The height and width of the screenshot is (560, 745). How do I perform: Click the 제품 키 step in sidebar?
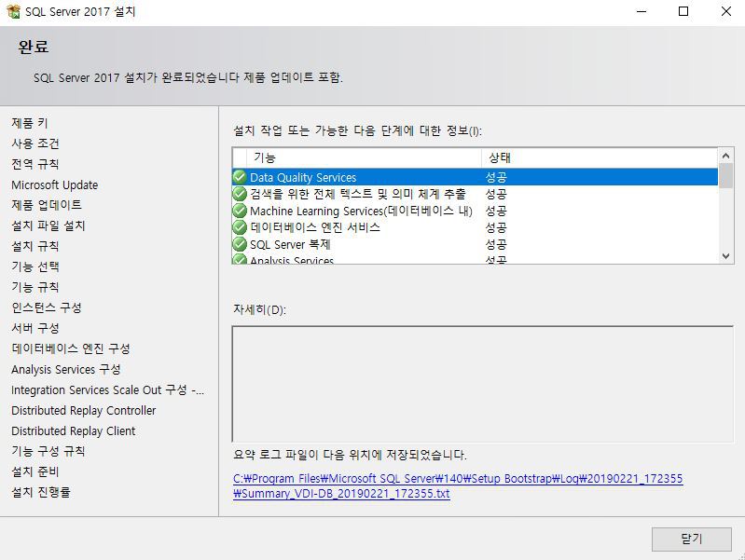[x=30, y=123]
